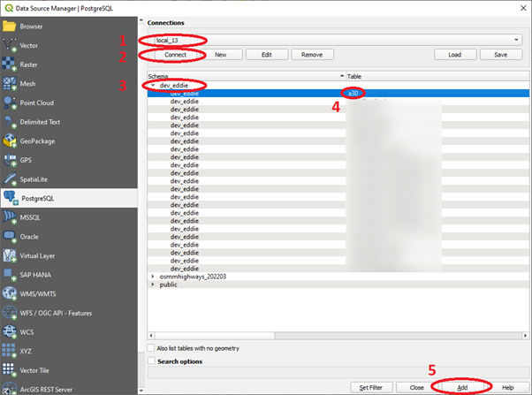This screenshot has width=532, height=395.
Task: Expand the public schema node
Action: click(153, 285)
